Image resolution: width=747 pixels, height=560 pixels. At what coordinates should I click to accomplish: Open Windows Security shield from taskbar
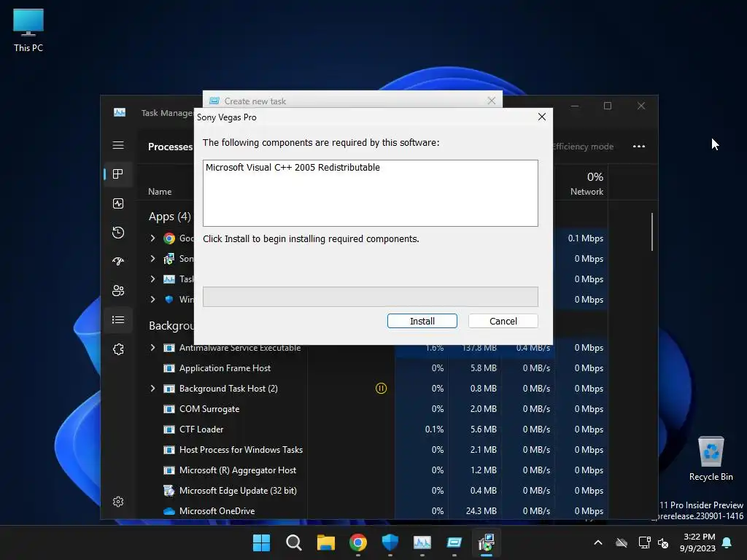pos(390,542)
